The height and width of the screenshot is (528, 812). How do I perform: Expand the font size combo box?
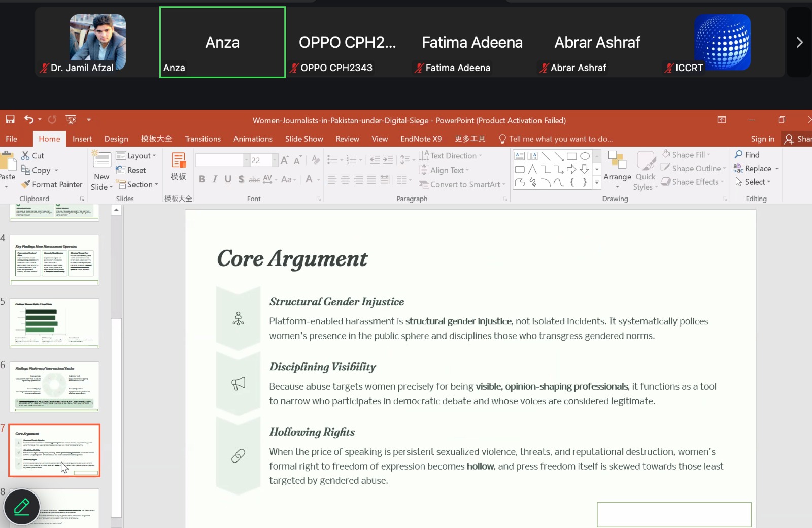pyautogui.click(x=275, y=160)
